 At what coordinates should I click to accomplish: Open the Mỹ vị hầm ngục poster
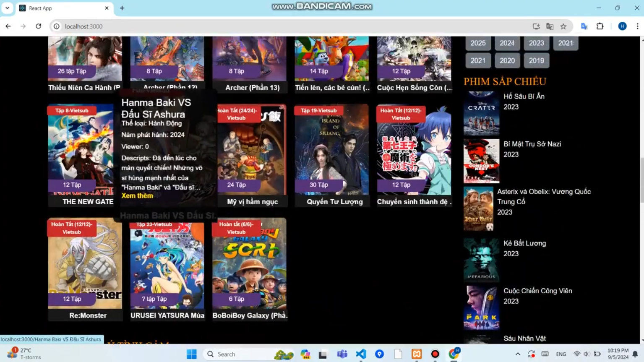pyautogui.click(x=252, y=150)
